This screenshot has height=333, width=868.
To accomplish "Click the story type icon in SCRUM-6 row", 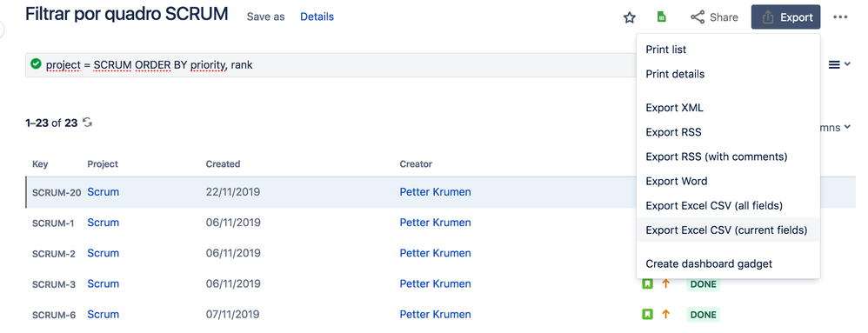I will 647,314.
